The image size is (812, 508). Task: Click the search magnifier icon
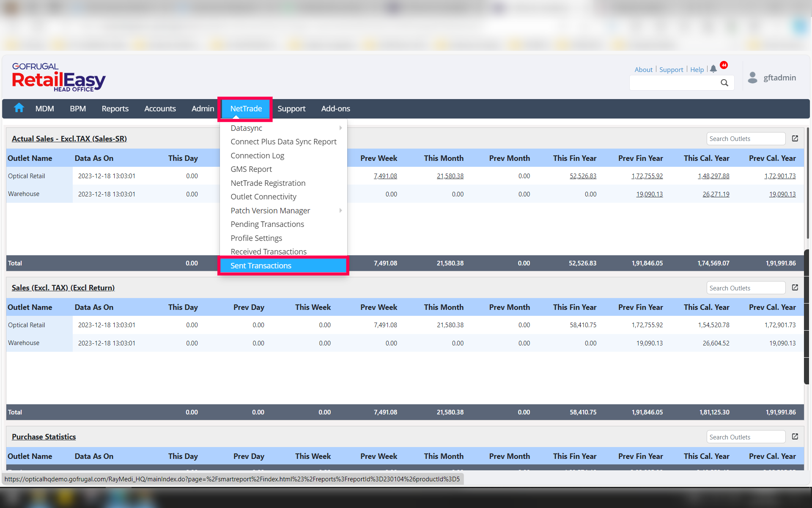(x=724, y=83)
